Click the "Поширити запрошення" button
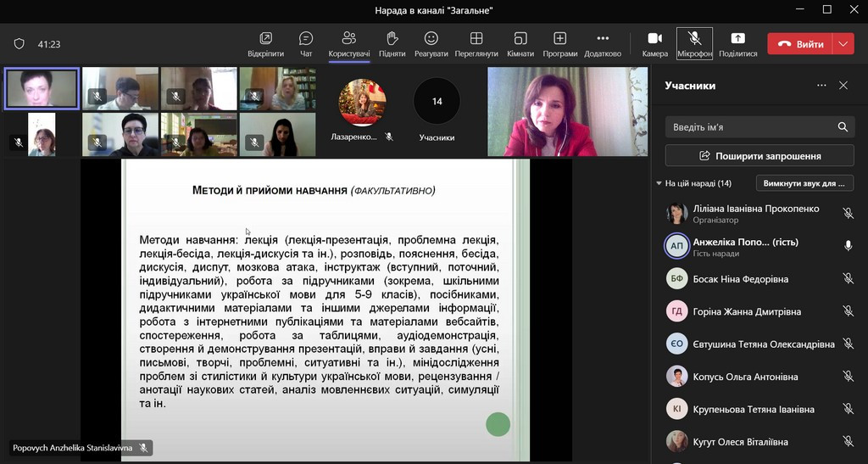Screen dimensions: 868x464 coord(759,156)
